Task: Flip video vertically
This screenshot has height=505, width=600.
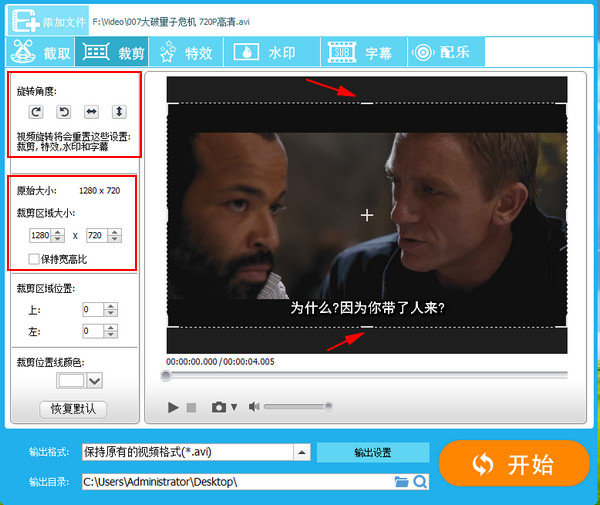Action: [119, 112]
